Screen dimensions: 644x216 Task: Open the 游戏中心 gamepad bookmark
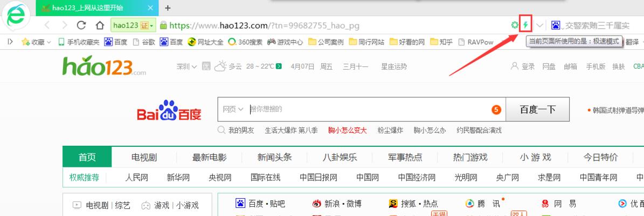point(285,42)
